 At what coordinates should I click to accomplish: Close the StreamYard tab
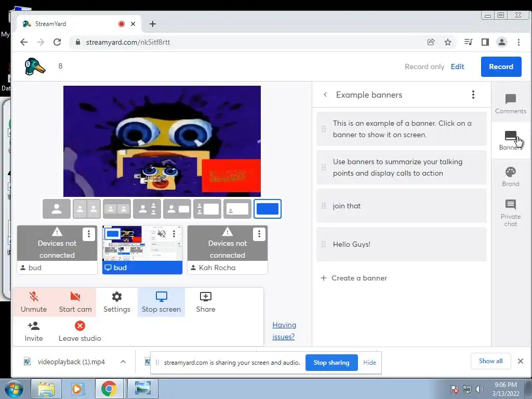click(133, 24)
